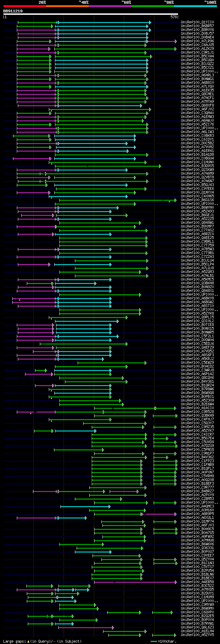Click the cyan alignment bar of Q1YII0

pos(104,22)
